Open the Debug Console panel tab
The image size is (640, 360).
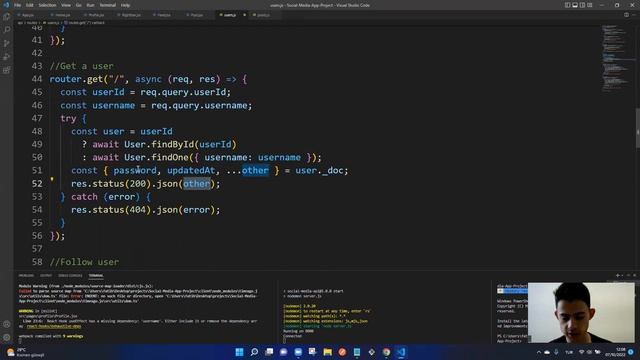click(70, 276)
